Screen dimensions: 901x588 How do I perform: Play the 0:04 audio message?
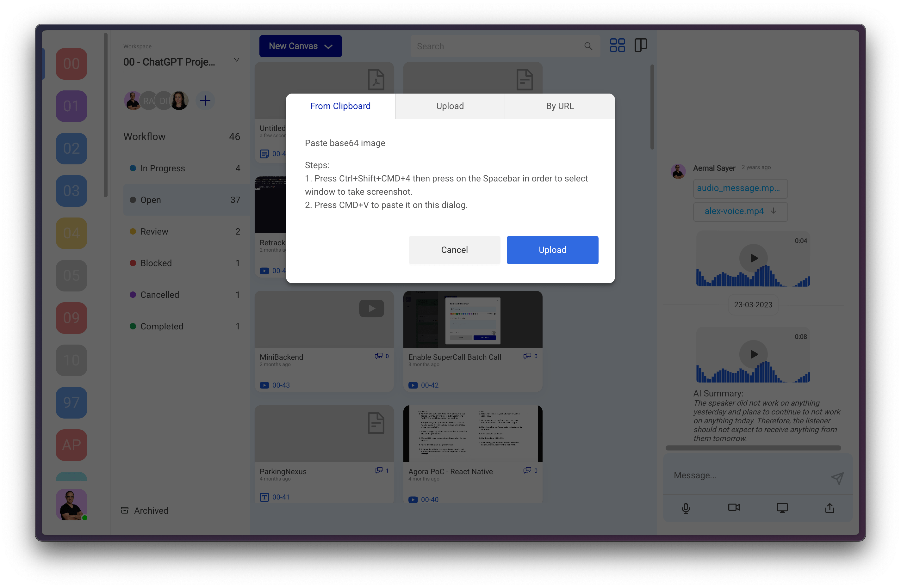[753, 257]
